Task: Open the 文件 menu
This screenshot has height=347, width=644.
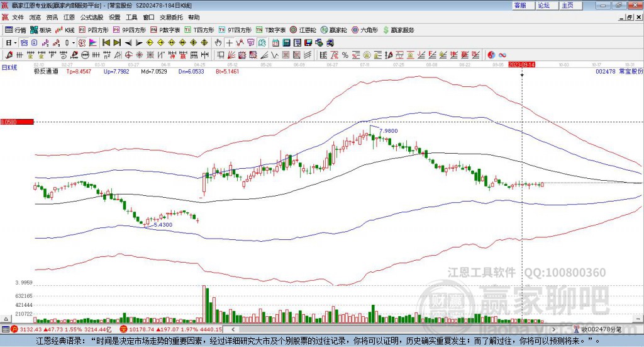Action: click(x=18, y=17)
